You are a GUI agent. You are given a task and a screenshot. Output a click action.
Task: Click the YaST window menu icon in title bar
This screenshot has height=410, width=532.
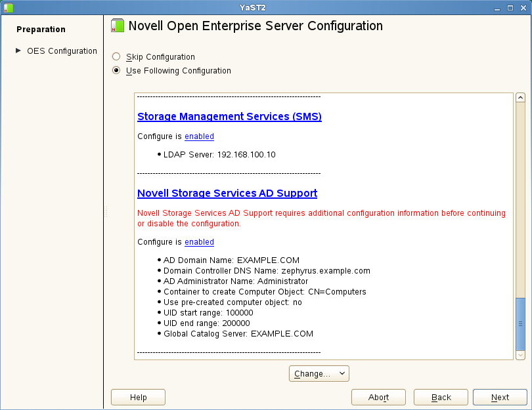coord(8,7)
